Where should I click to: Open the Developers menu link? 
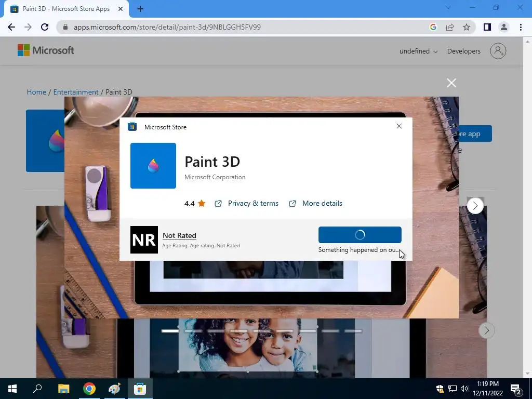(x=464, y=51)
